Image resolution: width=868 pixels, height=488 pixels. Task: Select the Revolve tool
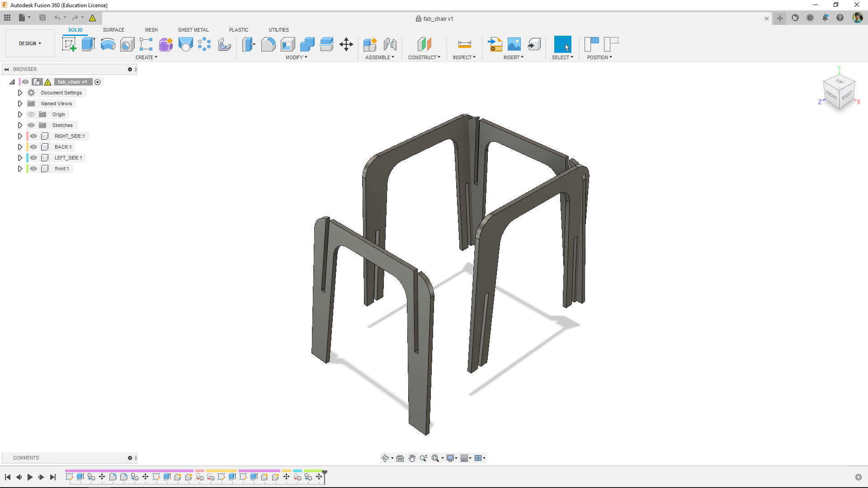pos(108,44)
